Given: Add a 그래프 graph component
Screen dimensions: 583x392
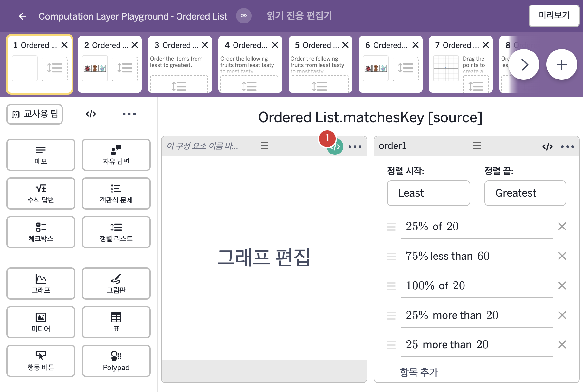Looking at the screenshot, I should pos(41,284).
